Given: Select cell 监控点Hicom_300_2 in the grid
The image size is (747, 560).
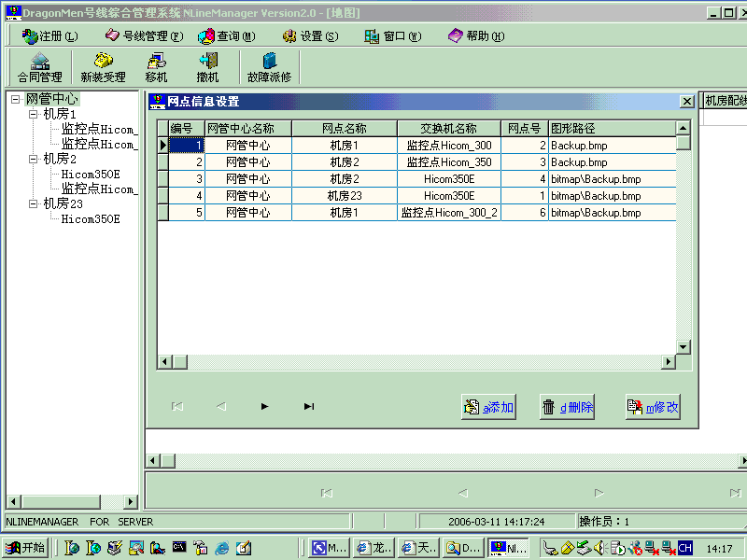Looking at the screenshot, I should 449,213.
